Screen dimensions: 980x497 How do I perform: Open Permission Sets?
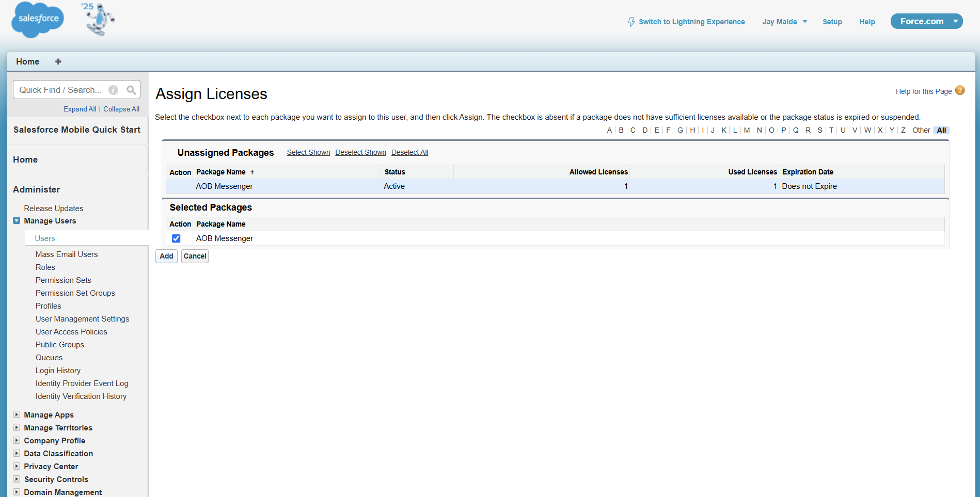coord(64,280)
